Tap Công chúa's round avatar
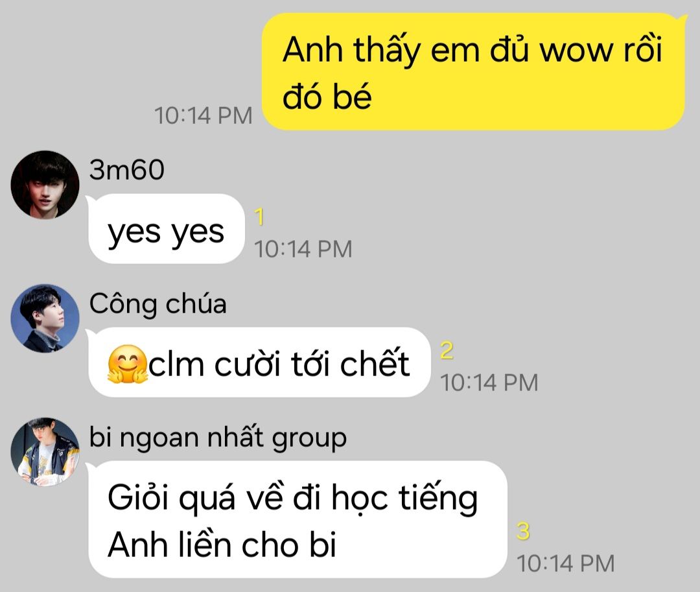 click(x=45, y=318)
